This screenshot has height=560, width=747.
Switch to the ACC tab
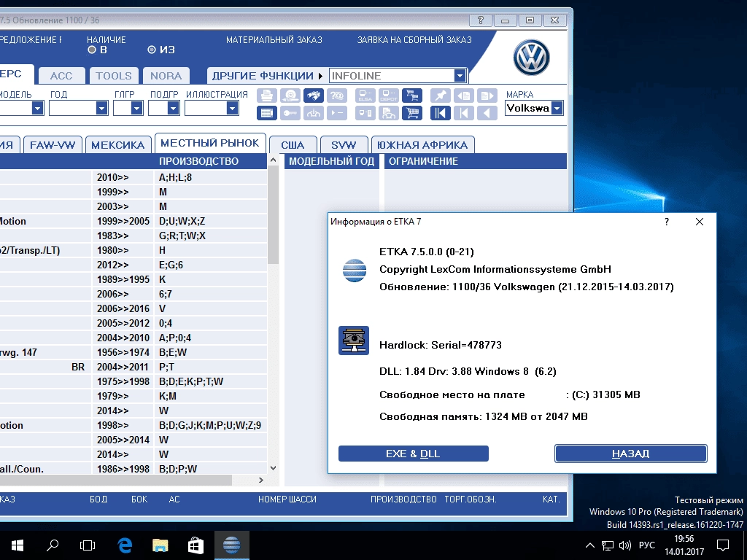click(x=61, y=76)
